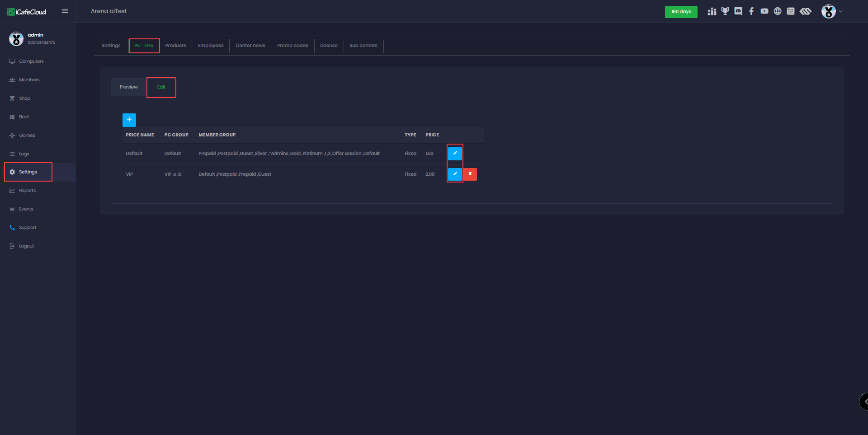Click the 160 days license button
This screenshot has height=435, width=868.
681,12
